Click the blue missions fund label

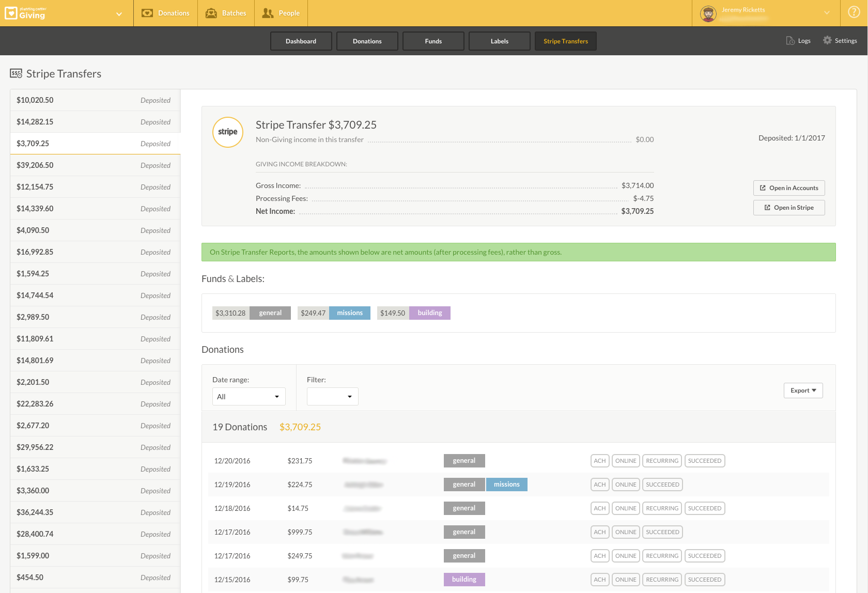(350, 313)
